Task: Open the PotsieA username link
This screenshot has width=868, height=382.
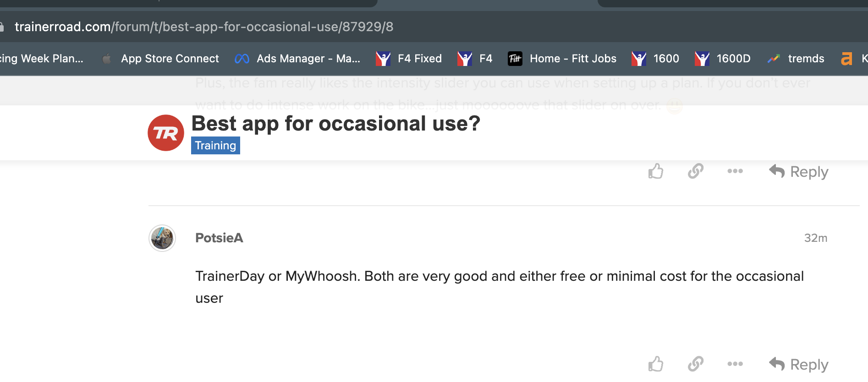Action: pos(219,238)
